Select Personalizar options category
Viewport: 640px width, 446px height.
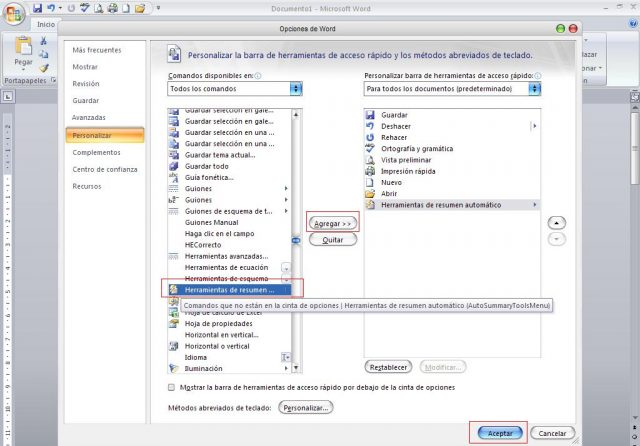[105, 135]
